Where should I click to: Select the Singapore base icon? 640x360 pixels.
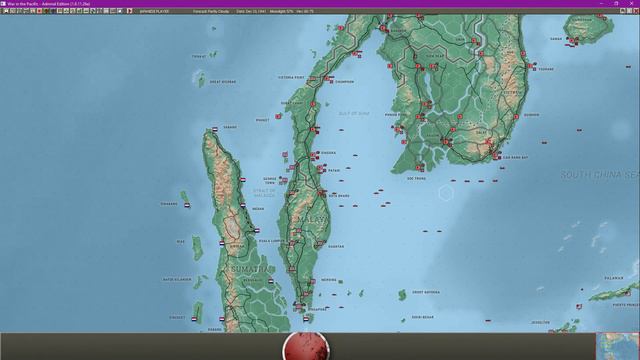coord(299,307)
